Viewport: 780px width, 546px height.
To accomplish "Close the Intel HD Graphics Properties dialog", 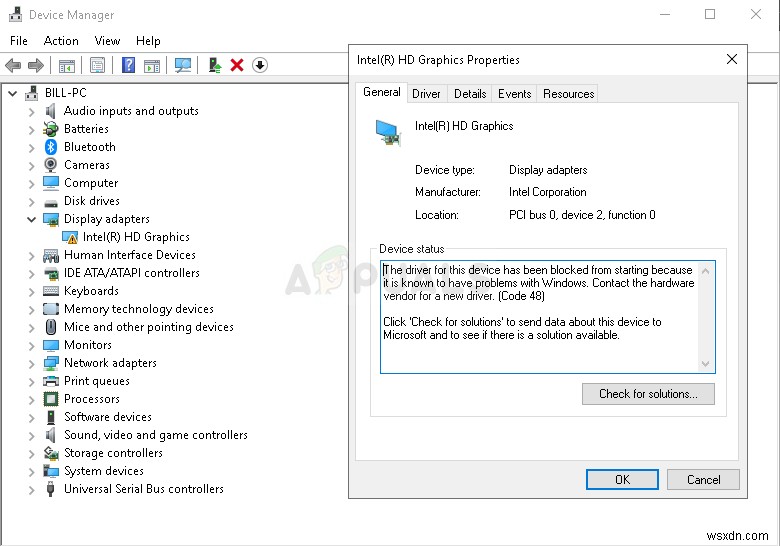I will tap(732, 60).
